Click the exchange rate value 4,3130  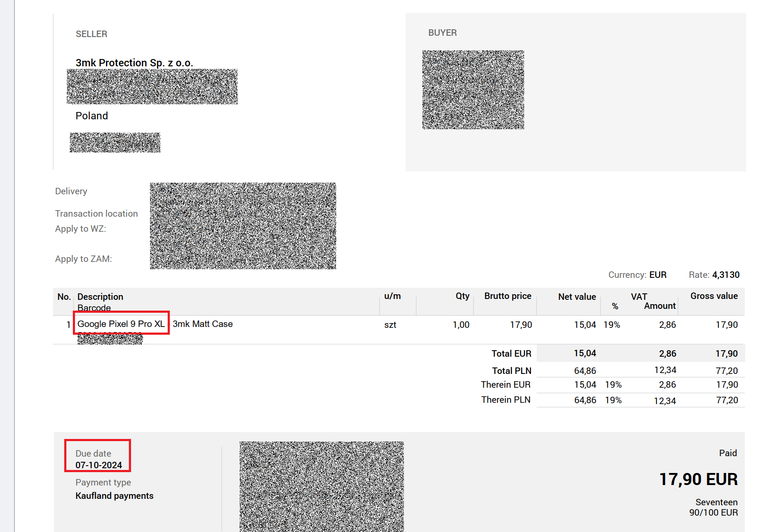[726, 275]
